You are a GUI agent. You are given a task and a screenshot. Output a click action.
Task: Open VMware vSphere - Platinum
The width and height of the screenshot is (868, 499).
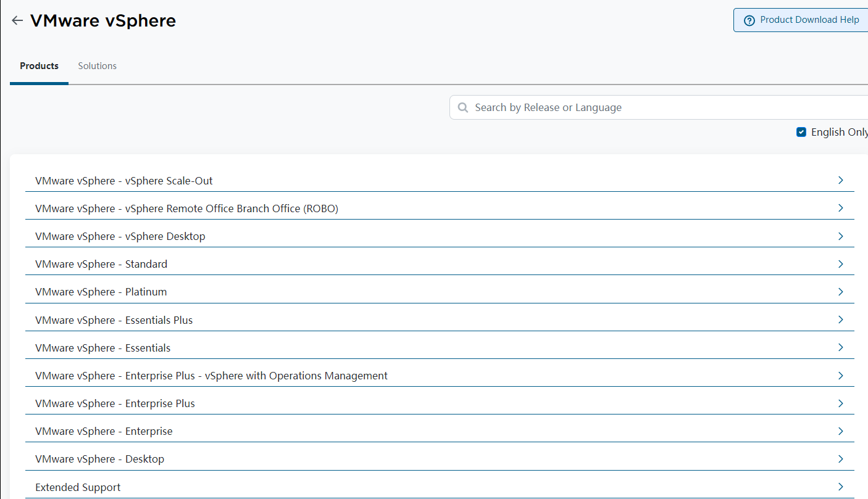pos(101,292)
